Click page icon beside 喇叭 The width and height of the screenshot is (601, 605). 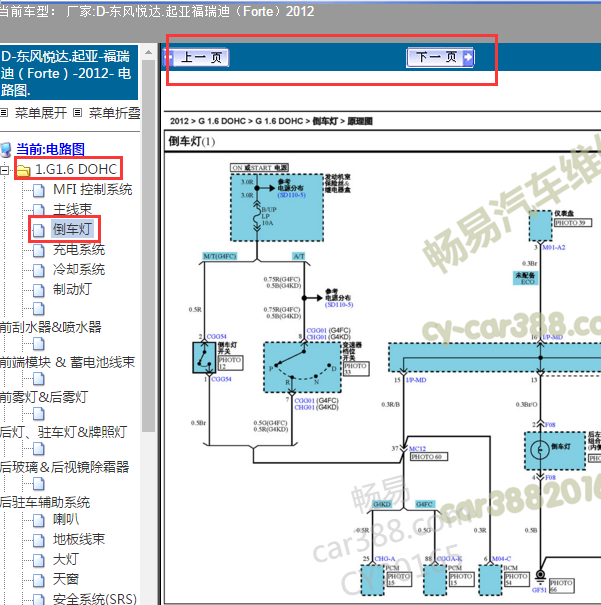click(39, 521)
